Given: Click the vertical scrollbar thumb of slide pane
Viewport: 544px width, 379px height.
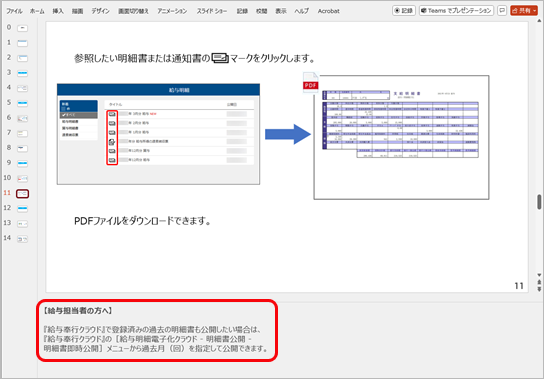Looking at the screenshot, I should tap(539, 202).
